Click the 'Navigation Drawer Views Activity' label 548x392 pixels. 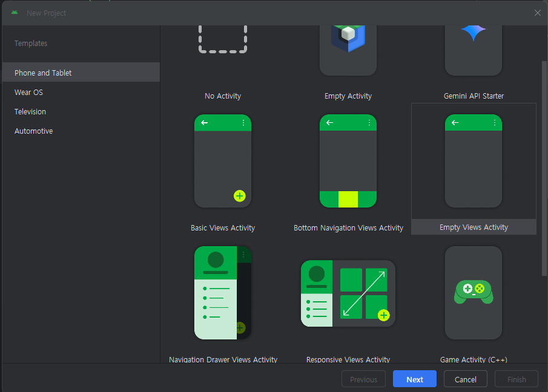tap(223, 359)
